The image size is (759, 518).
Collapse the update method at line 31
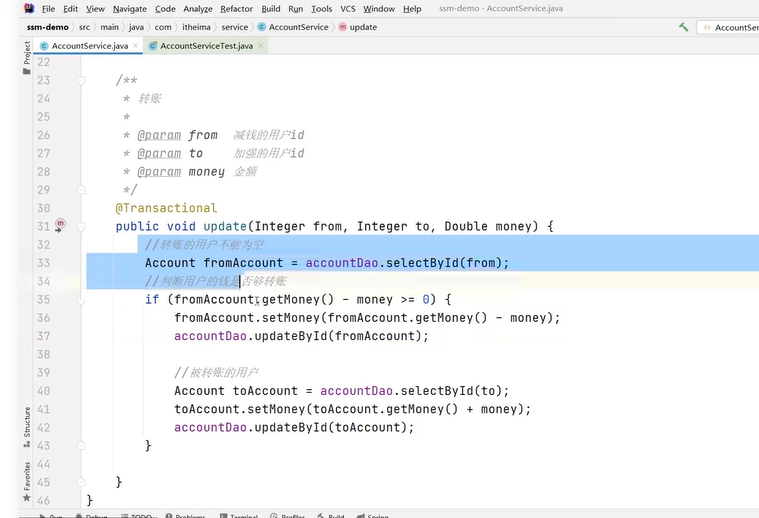81,227
